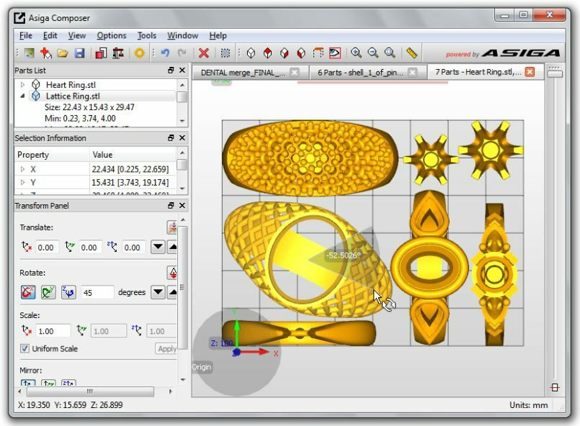Switch to the 6 Parts shell tab

360,72
